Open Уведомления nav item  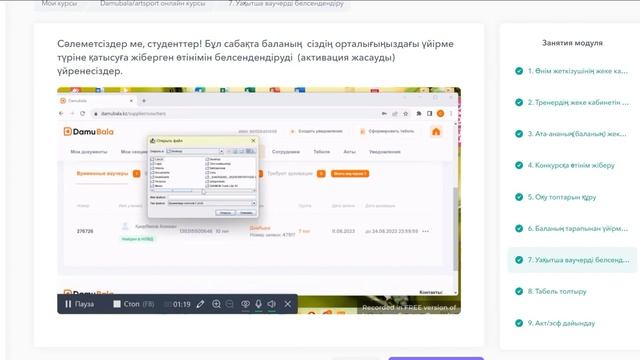384,151
